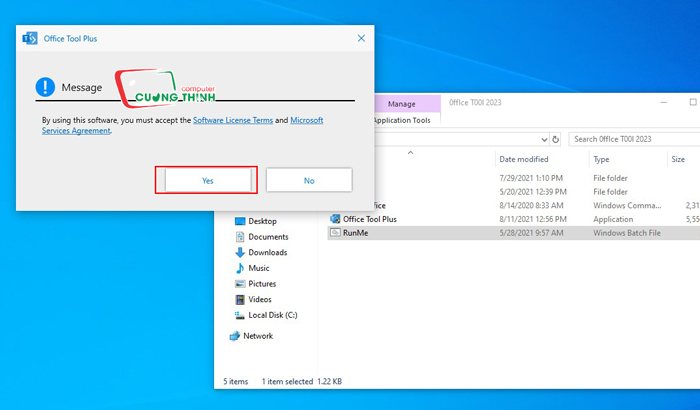Refresh the File Explorer folder view
Viewport: 700px width, 410px height.
pos(555,139)
